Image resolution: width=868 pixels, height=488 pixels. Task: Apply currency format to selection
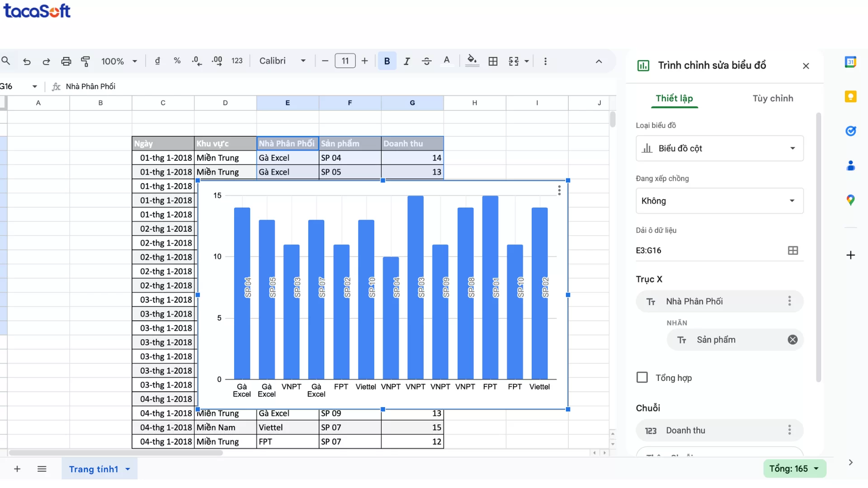click(157, 61)
